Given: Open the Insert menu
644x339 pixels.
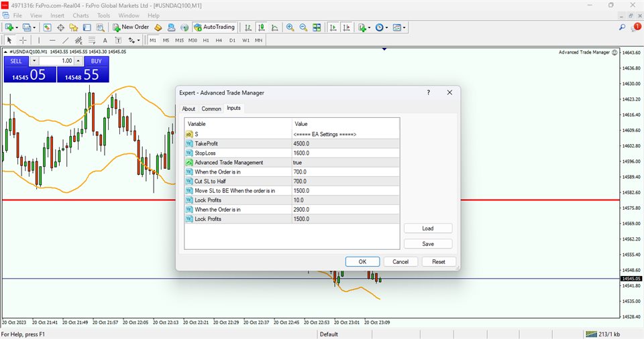Looking at the screenshot, I should click(x=57, y=15).
